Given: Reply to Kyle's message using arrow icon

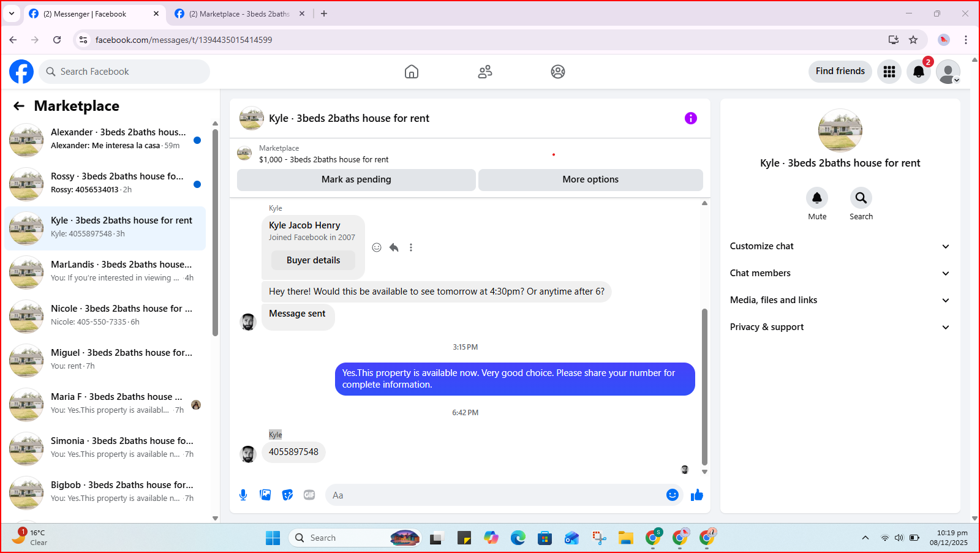Looking at the screenshot, I should click(394, 247).
